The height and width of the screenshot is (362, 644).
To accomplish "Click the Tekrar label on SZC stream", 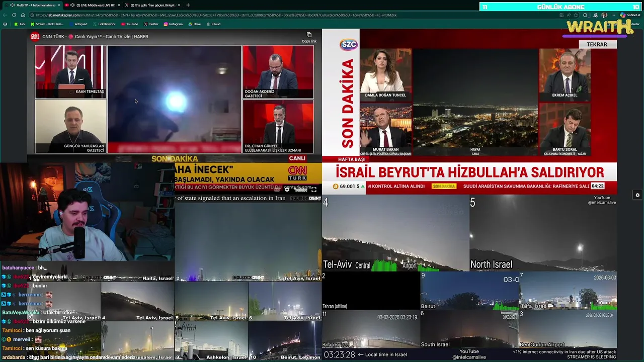I will (597, 44).
